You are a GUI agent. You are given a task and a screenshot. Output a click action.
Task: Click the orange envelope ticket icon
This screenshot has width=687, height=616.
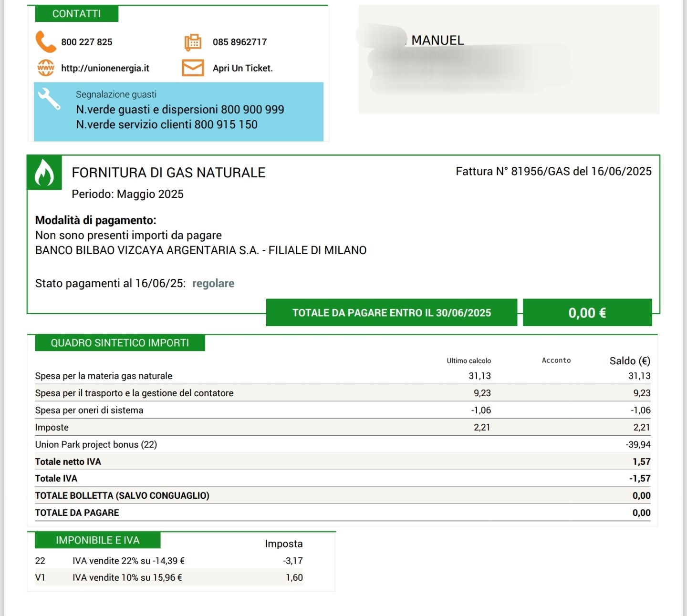(193, 68)
